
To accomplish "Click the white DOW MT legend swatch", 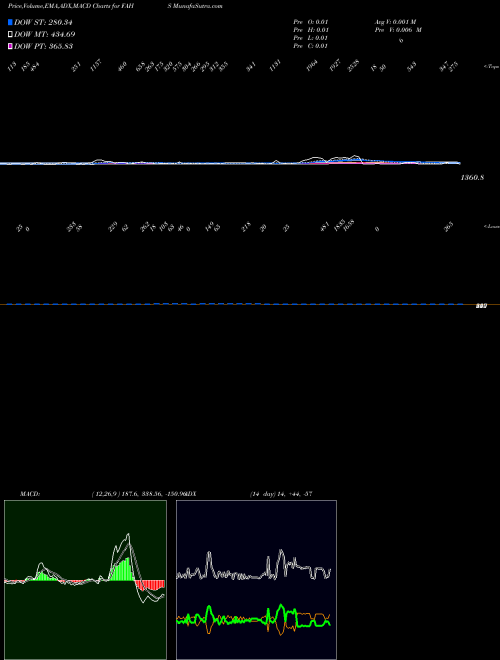I will pyautogui.click(x=10, y=34).
